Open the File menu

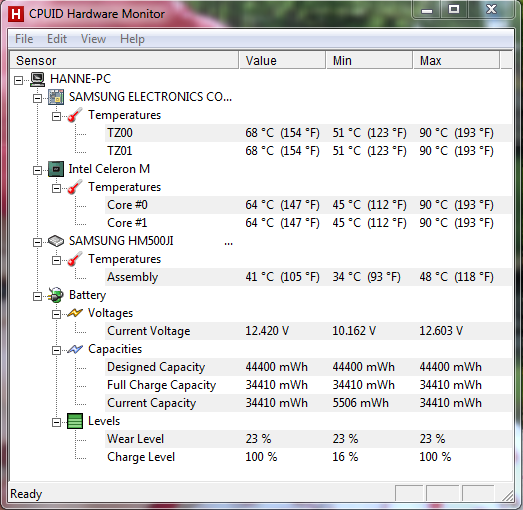pos(24,39)
